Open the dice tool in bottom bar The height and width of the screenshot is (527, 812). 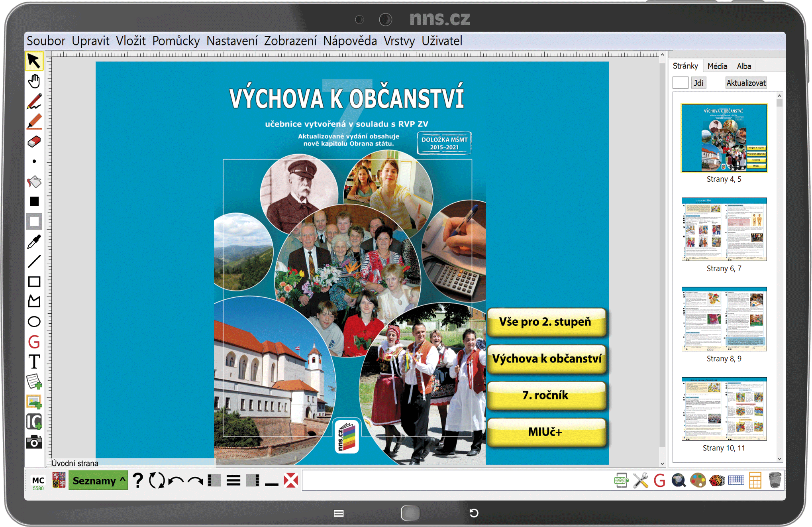point(717,480)
